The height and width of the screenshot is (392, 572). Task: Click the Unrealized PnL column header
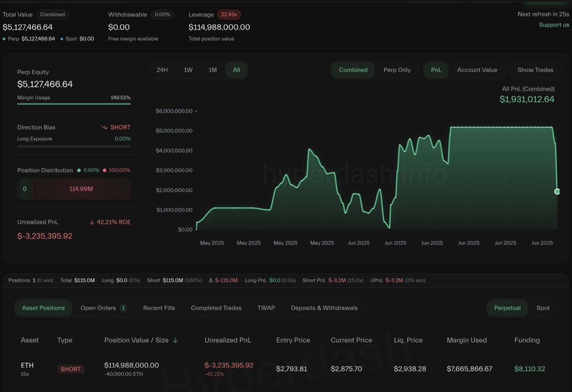(x=228, y=340)
